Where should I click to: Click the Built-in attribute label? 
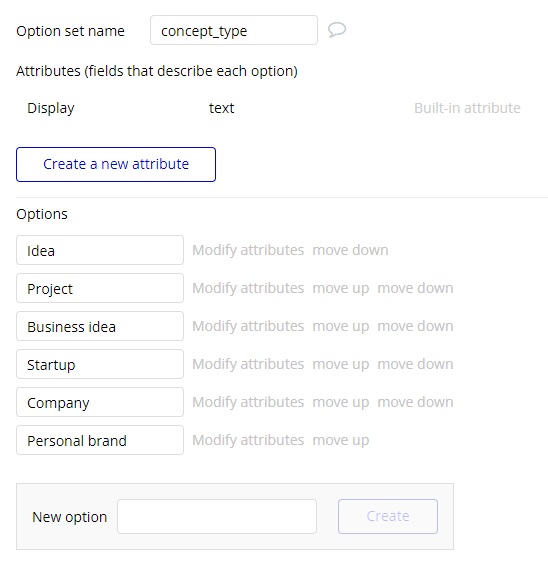[467, 108]
